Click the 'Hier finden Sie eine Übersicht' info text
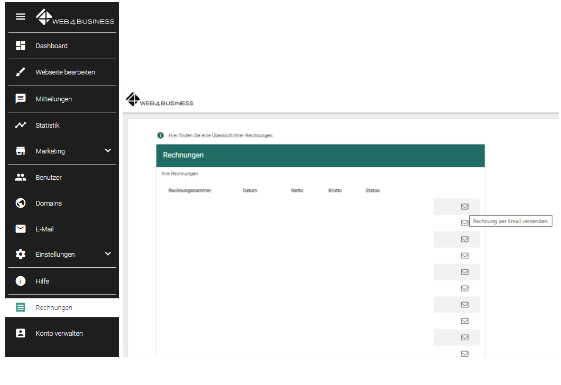Viewport: 561px width, 385px height. click(221, 135)
